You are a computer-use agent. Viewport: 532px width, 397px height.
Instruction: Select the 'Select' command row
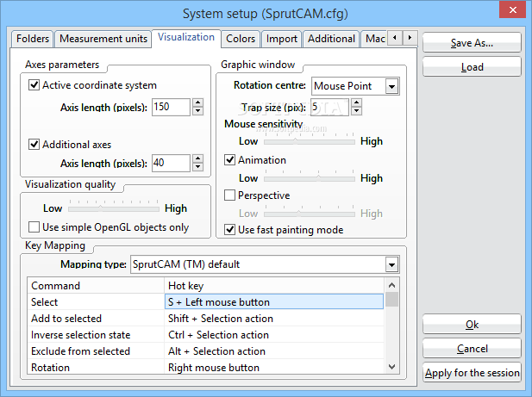coord(96,301)
